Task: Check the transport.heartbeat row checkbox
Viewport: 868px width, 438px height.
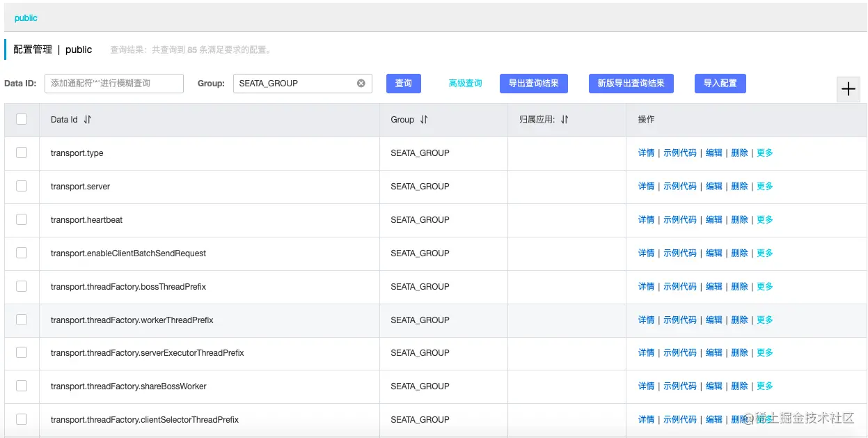Action: point(22,219)
